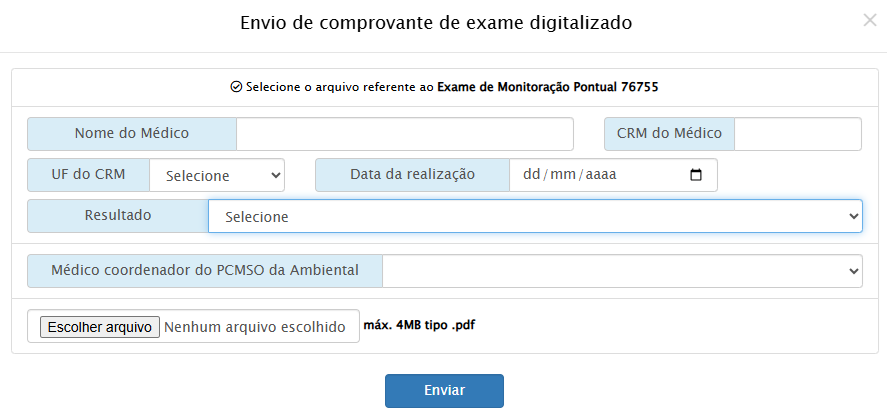The width and height of the screenshot is (888, 415).
Task: Click the UF do CRM label
Action: click(x=89, y=174)
